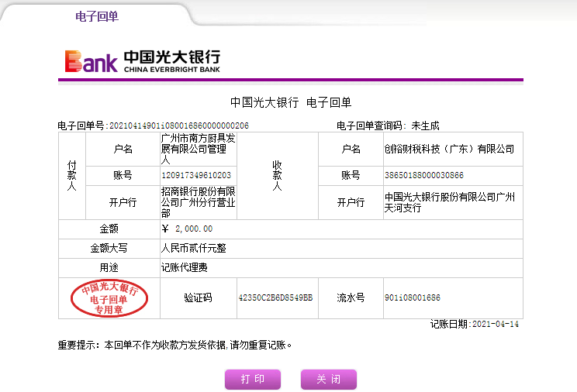This screenshot has width=577, height=392.
Task: Click the 流水号 label cell
Action: click(x=351, y=297)
